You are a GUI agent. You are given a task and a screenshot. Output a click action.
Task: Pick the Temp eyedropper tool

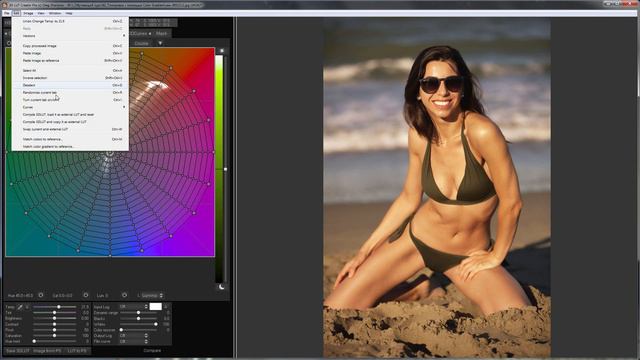20,307
